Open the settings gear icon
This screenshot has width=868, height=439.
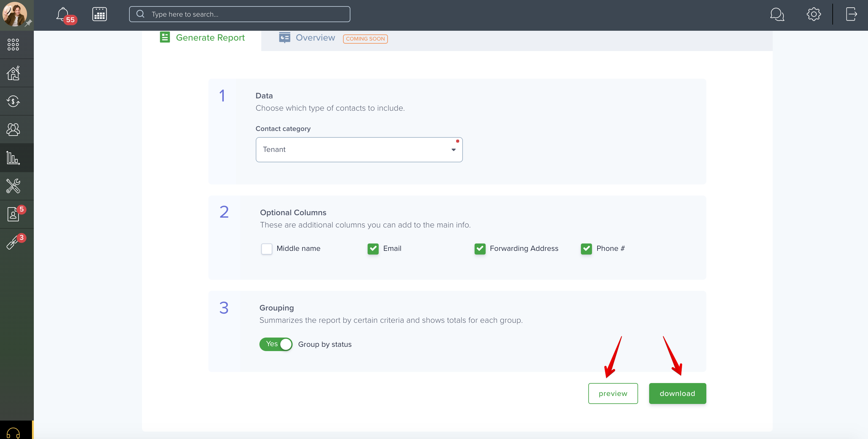click(x=813, y=14)
